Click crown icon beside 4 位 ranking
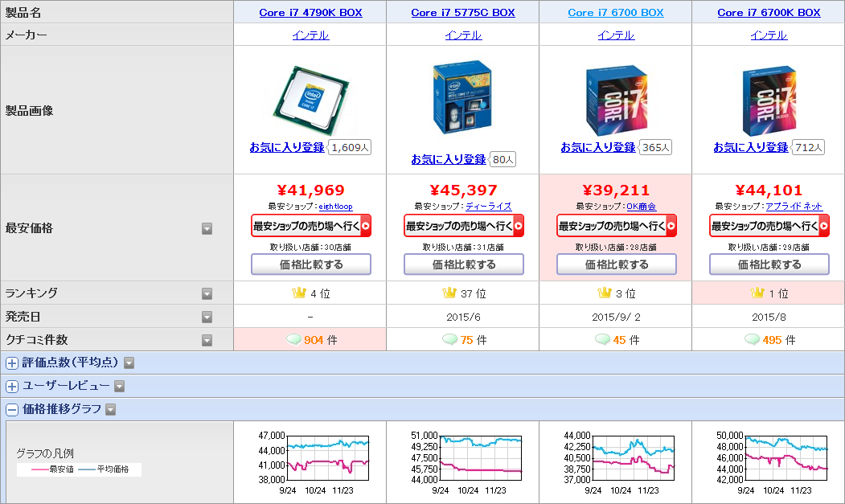This screenshot has width=845, height=504. pyautogui.click(x=299, y=293)
